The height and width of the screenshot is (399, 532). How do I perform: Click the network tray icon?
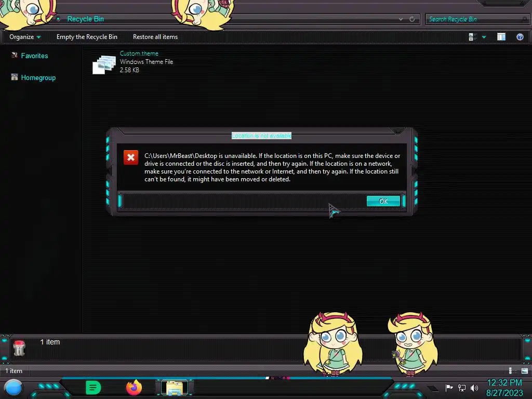coord(462,388)
